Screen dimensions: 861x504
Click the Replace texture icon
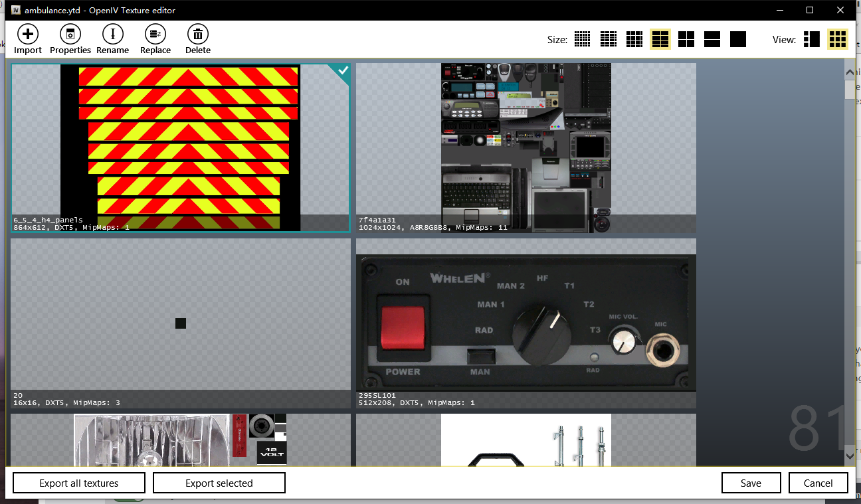tap(155, 35)
